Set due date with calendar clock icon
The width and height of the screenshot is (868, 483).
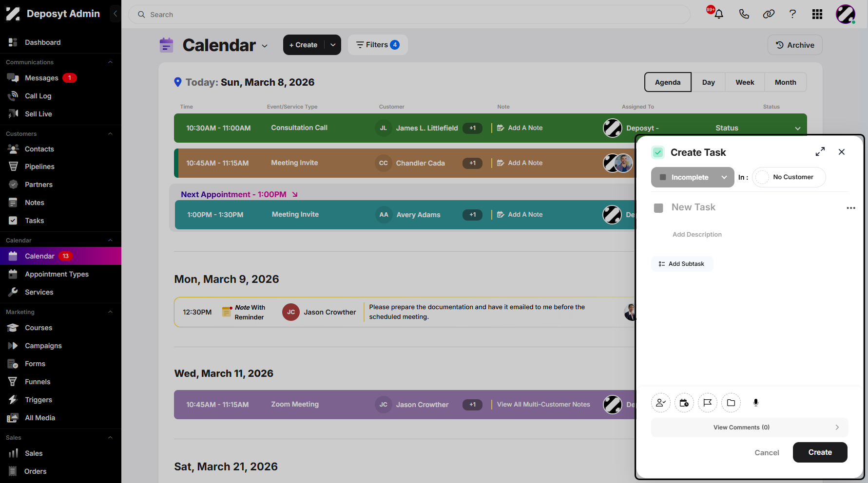[x=684, y=403]
